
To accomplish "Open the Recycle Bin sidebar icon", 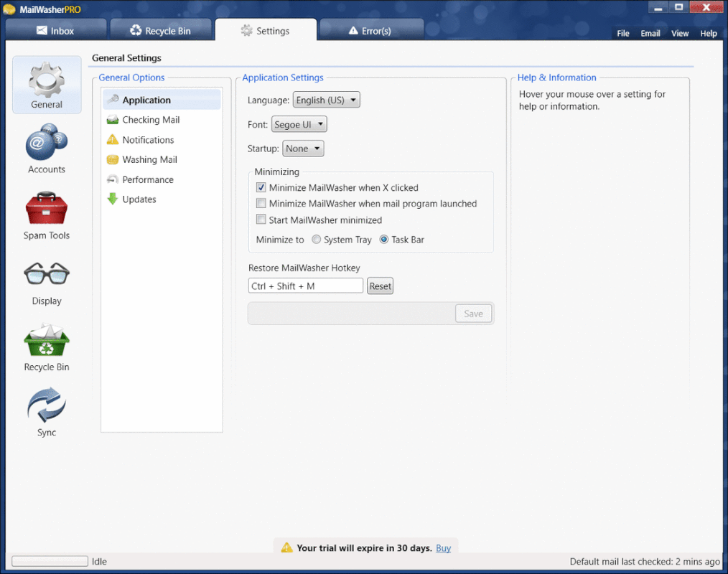I will click(x=47, y=340).
